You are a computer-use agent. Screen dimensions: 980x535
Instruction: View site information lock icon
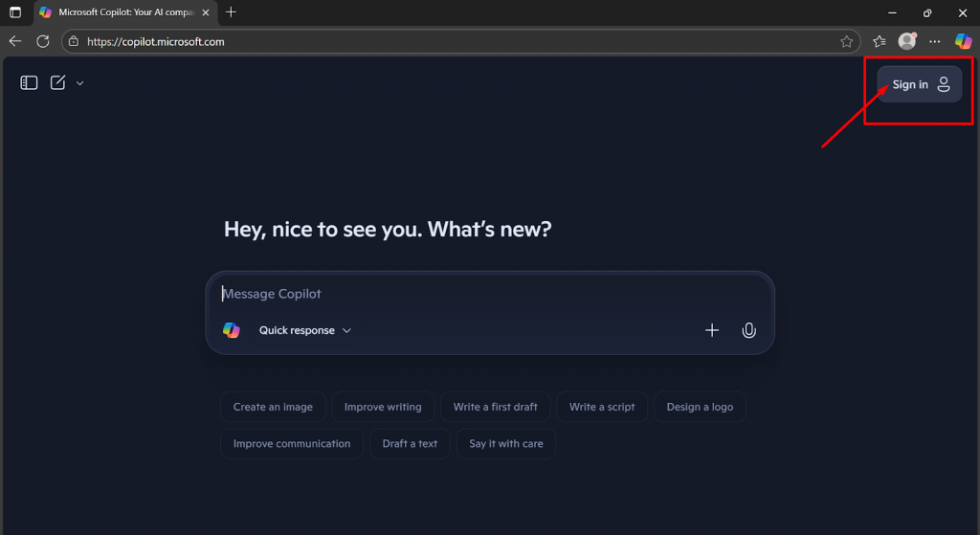coord(74,41)
